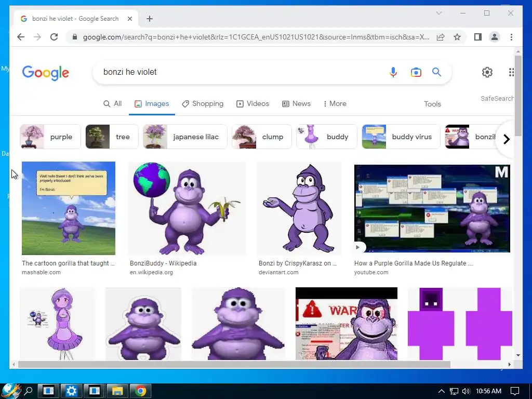The height and width of the screenshot is (399, 532).
Task: Filter results by the tree chip
Action: (112, 137)
